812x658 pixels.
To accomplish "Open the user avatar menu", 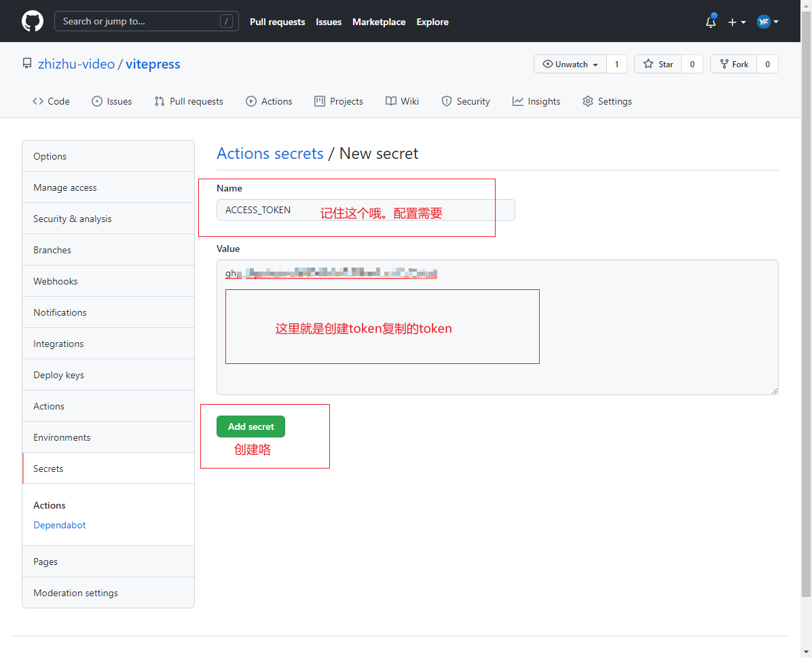I will [x=767, y=22].
